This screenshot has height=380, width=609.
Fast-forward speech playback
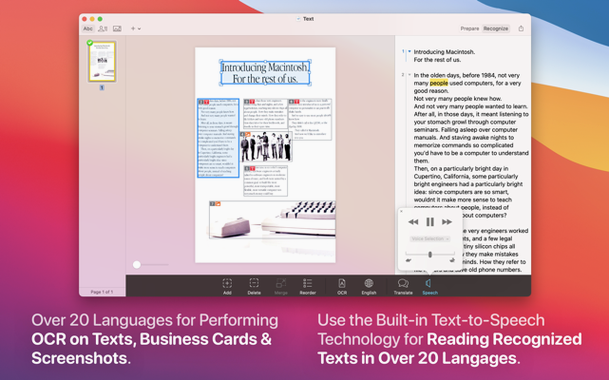(x=447, y=222)
